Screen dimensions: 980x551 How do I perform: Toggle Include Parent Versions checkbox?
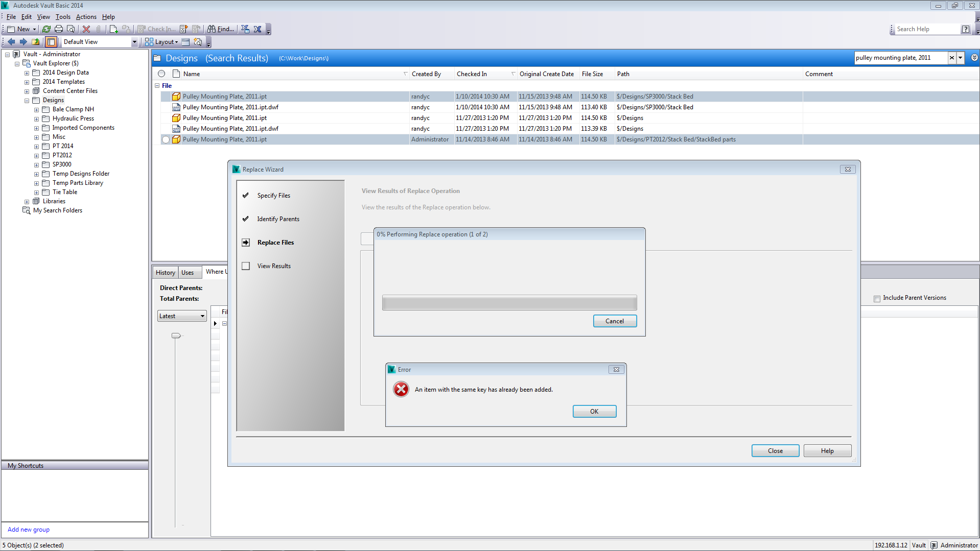tap(877, 298)
